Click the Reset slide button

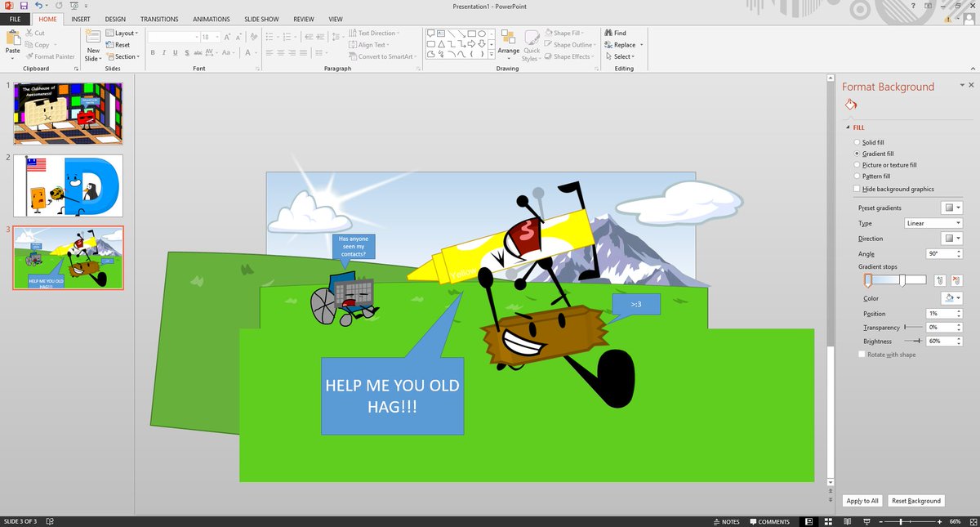[118, 45]
